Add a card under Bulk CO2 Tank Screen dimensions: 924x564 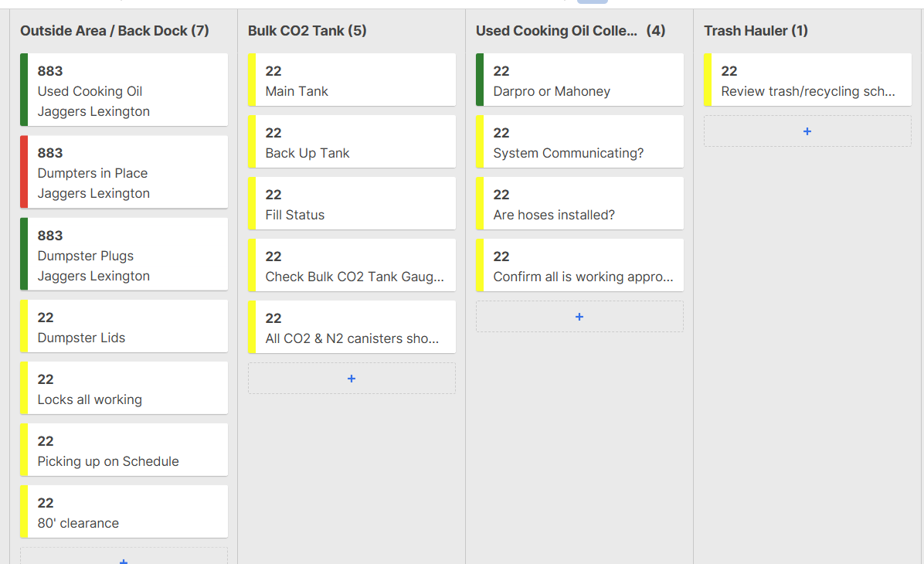point(352,379)
